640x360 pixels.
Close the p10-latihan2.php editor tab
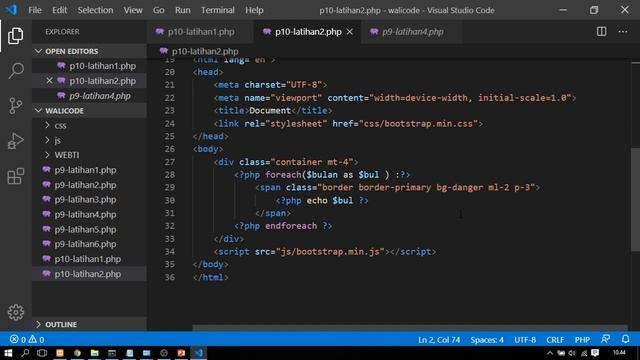[x=350, y=32]
